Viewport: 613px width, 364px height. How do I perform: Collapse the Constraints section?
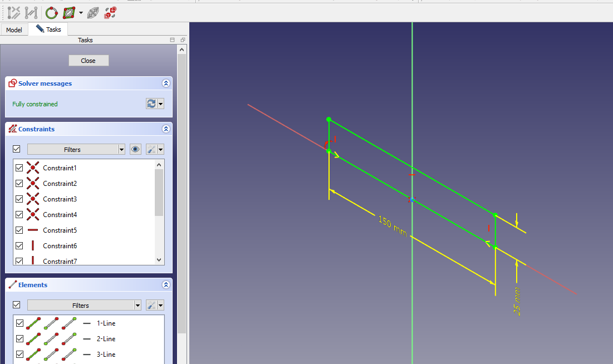(166, 129)
